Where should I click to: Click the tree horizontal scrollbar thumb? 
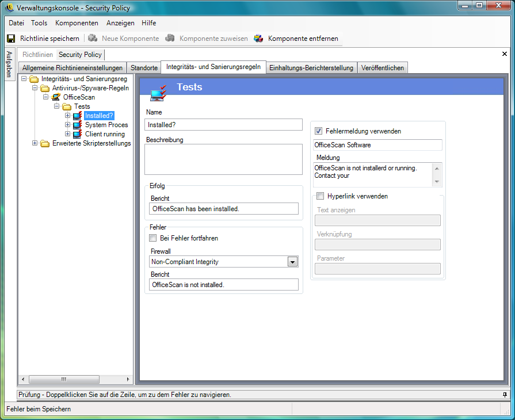pyautogui.click(x=64, y=379)
